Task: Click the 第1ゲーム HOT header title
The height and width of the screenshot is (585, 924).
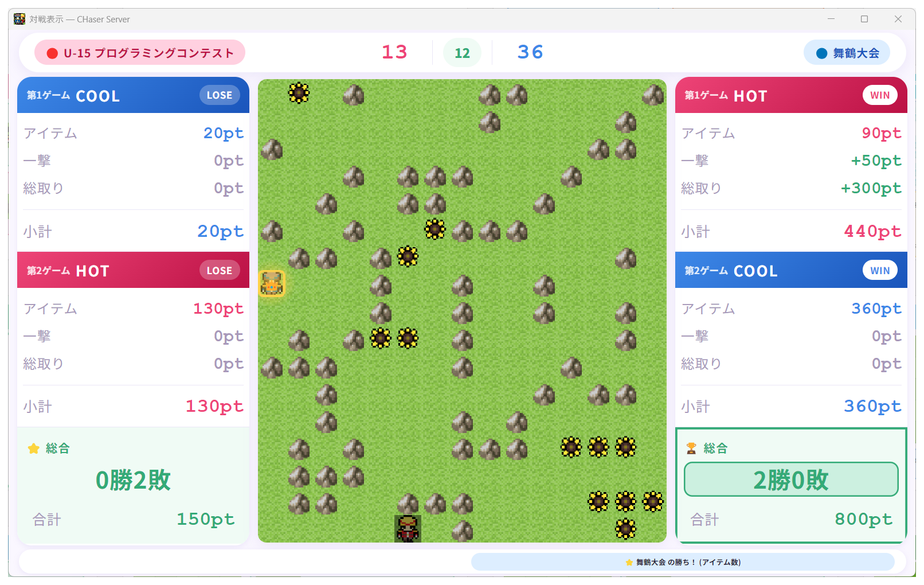Action: click(x=726, y=96)
